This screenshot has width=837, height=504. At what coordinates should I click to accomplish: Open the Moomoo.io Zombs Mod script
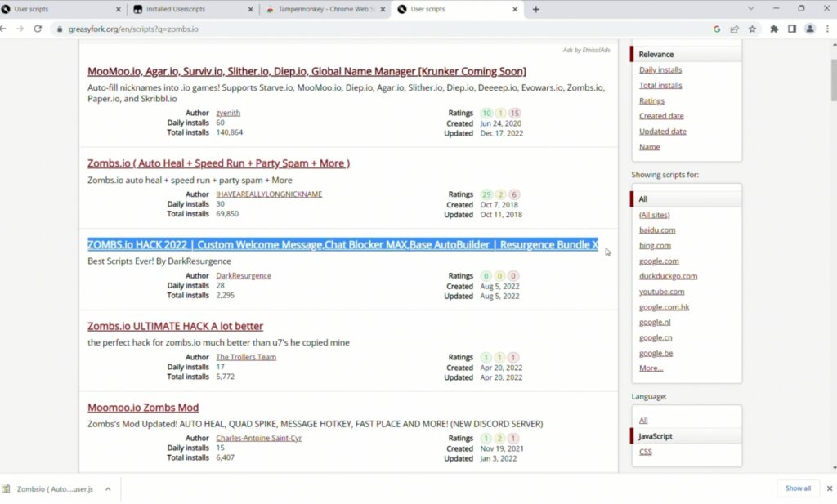tap(143, 408)
